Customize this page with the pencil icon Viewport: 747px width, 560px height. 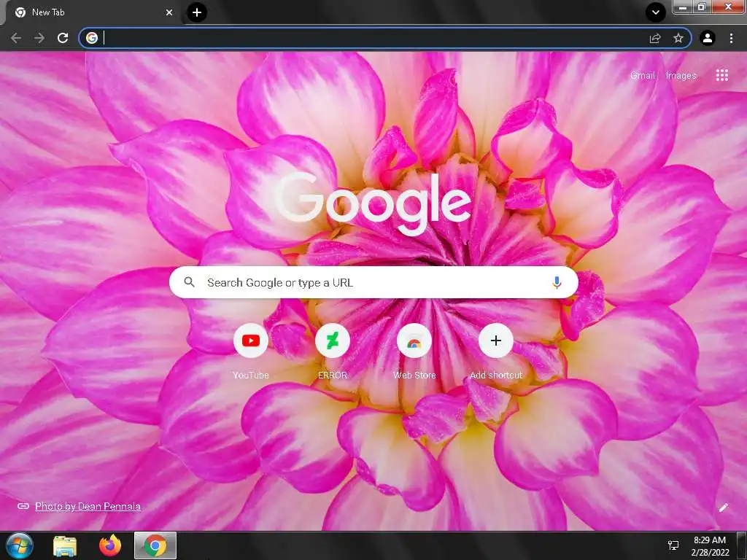coord(723,507)
